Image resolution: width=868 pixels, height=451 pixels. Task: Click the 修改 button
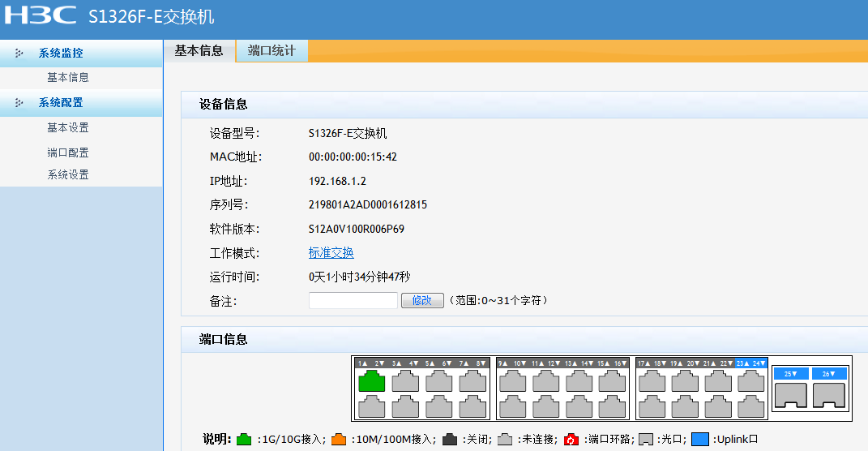click(422, 300)
